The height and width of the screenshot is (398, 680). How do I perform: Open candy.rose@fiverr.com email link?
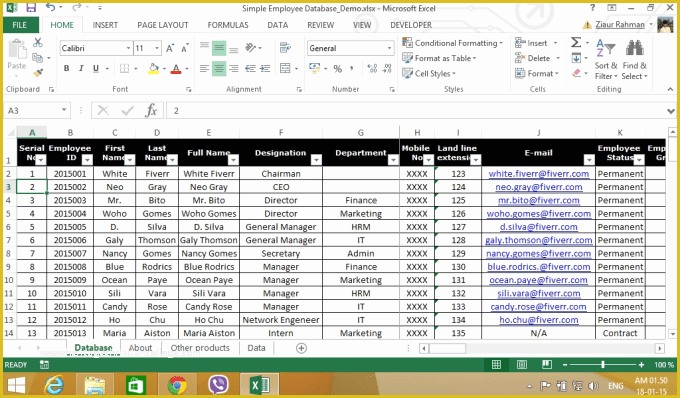(539, 307)
